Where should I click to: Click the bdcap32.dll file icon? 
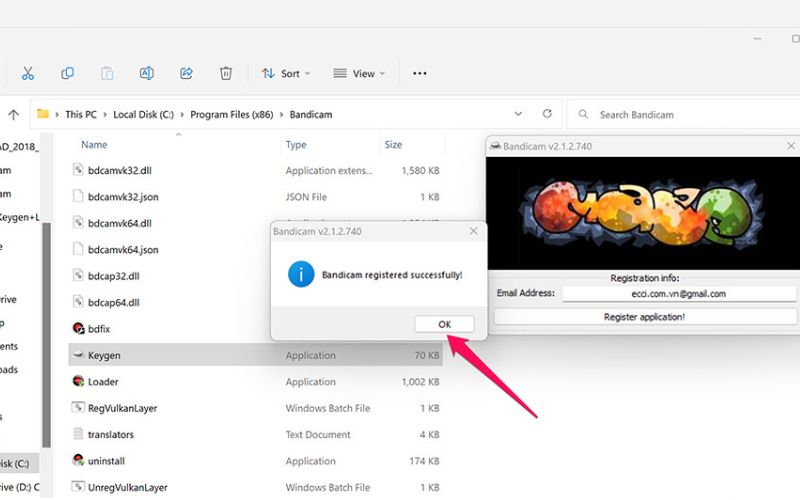(78, 275)
